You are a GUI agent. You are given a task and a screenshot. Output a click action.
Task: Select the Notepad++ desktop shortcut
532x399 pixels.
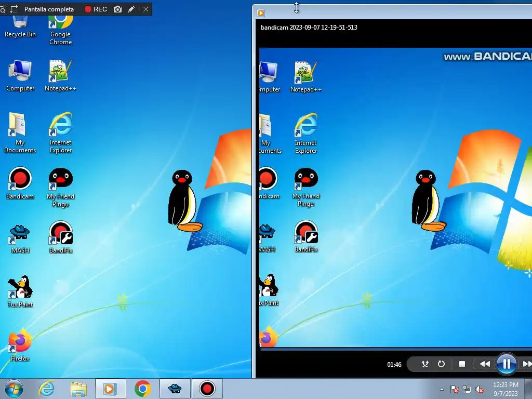pyautogui.click(x=60, y=76)
